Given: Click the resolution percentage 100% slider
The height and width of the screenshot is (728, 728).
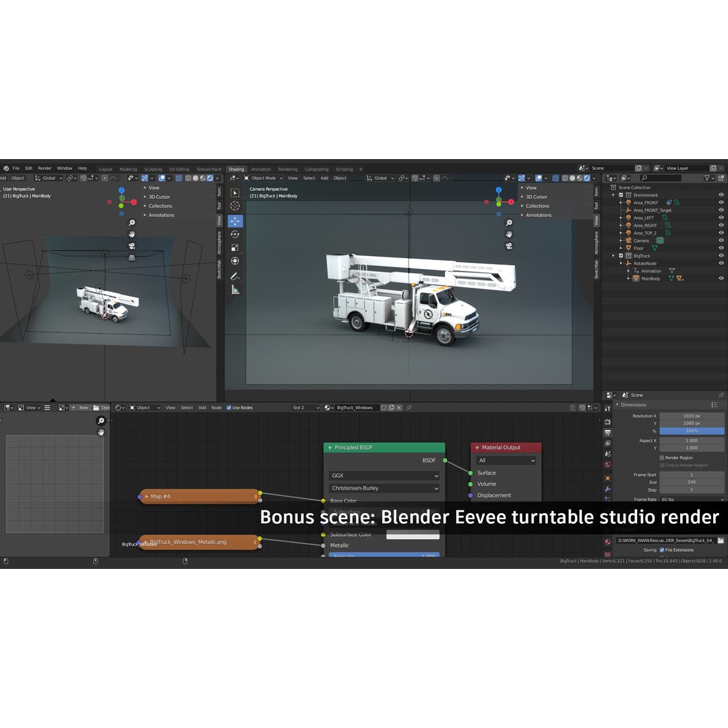Looking at the screenshot, I should point(692,431).
